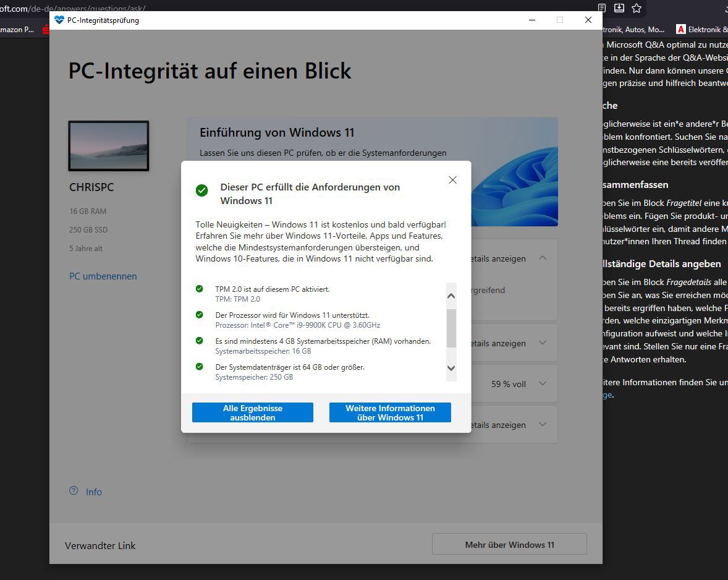Click green check next to Systemdatenträger result
This screenshot has width=728, height=580.
pos(199,367)
